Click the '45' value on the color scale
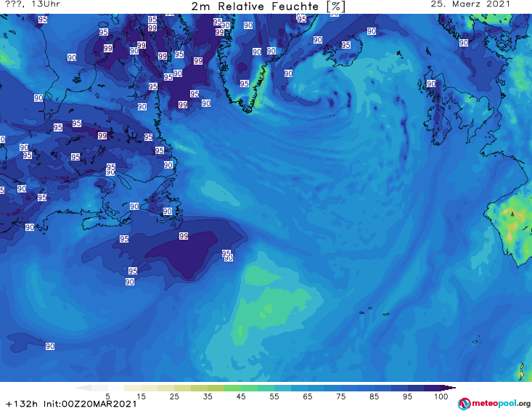Viewport: 532px width, 411px height. [x=241, y=396]
